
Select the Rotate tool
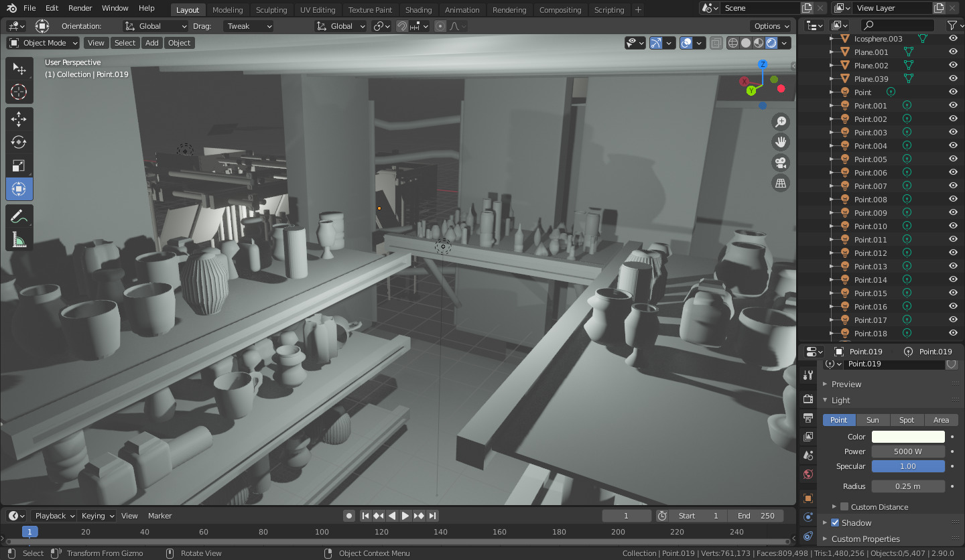click(19, 142)
